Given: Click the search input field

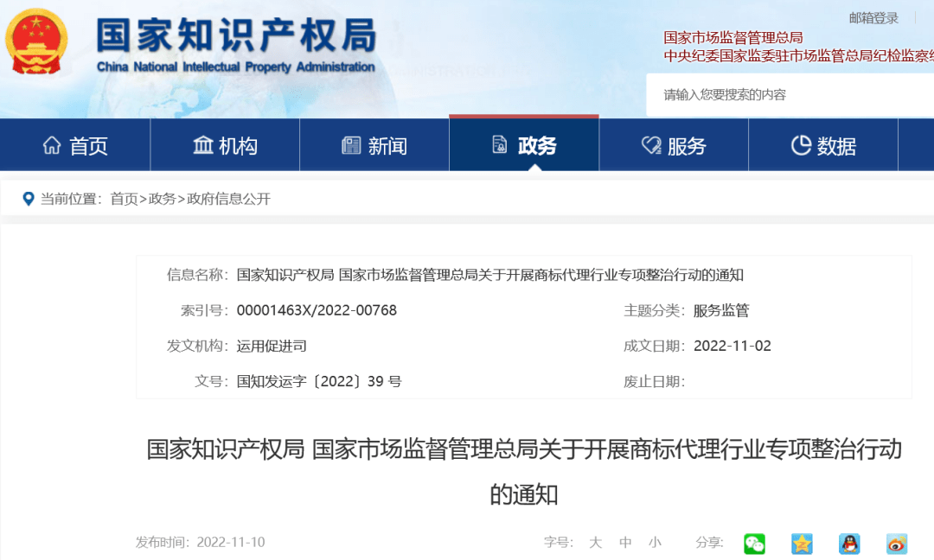Looking at the screenshot, I should point(790,94).
